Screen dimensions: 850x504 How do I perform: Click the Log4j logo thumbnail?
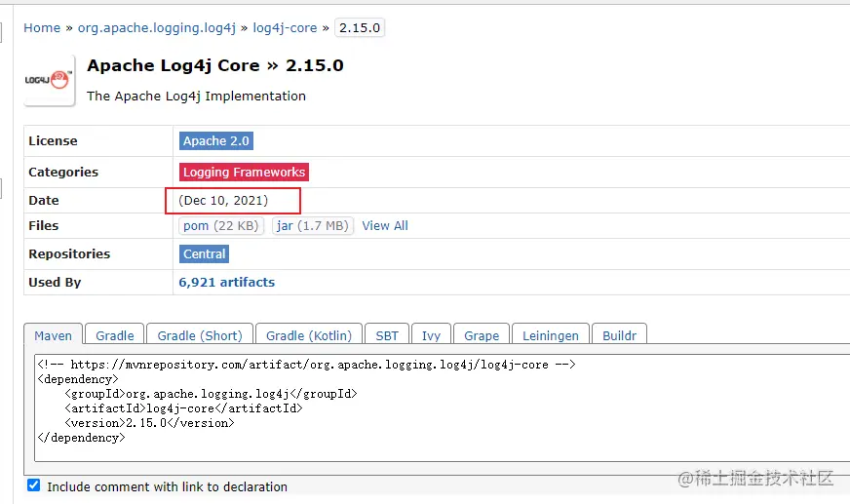pos(50,80)
